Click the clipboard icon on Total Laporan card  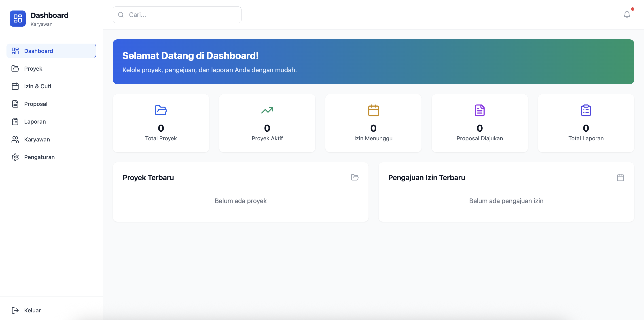click(586, 110)
